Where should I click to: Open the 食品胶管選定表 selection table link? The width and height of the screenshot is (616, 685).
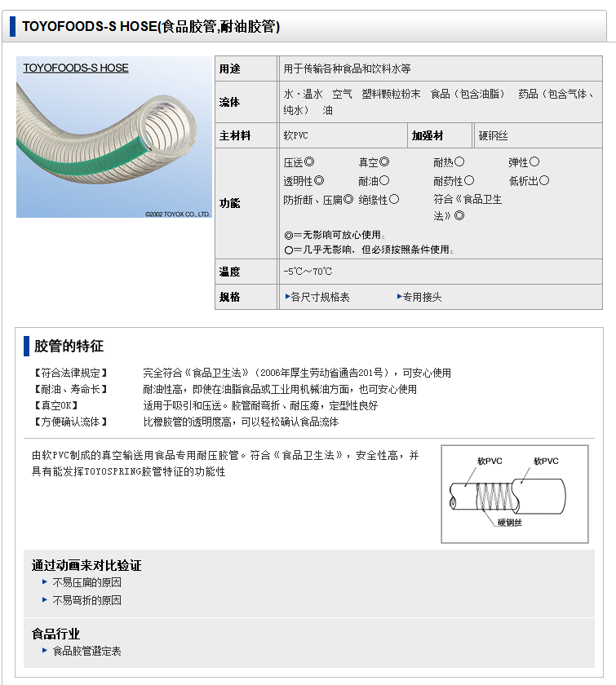(86, 652)
